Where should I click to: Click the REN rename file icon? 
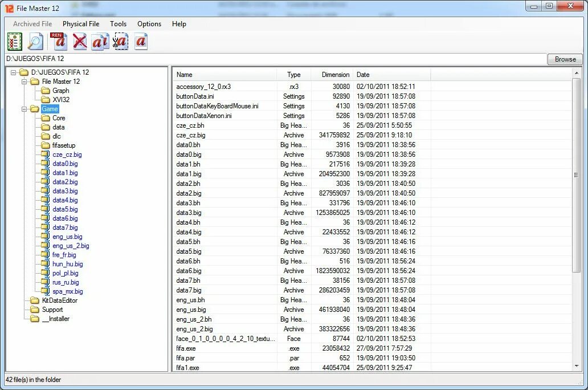(59, 41)
